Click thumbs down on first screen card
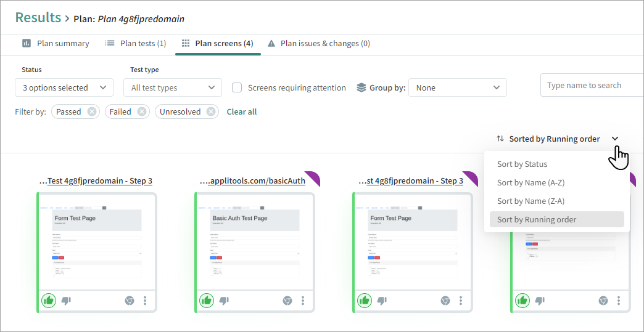Image resolution: width=644 pixels, height=332 pixels. (x=67, y=301)
